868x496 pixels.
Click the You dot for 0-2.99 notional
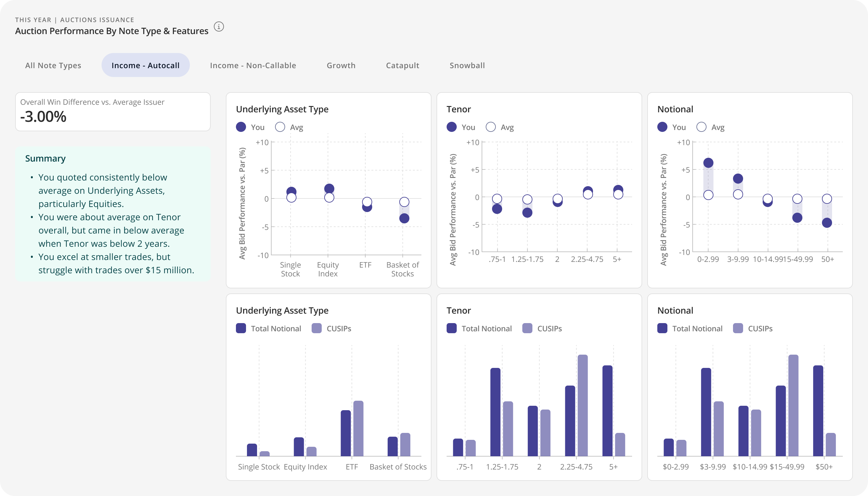[x=708, y=163]
